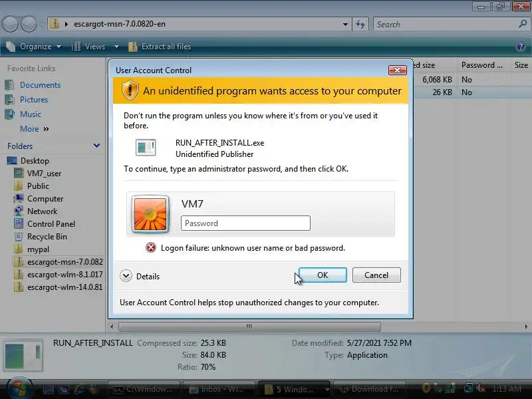This screenshot has height=399, width=532.
Task: Confirm the UAC prompt with OK
Action: click(323, 275)
